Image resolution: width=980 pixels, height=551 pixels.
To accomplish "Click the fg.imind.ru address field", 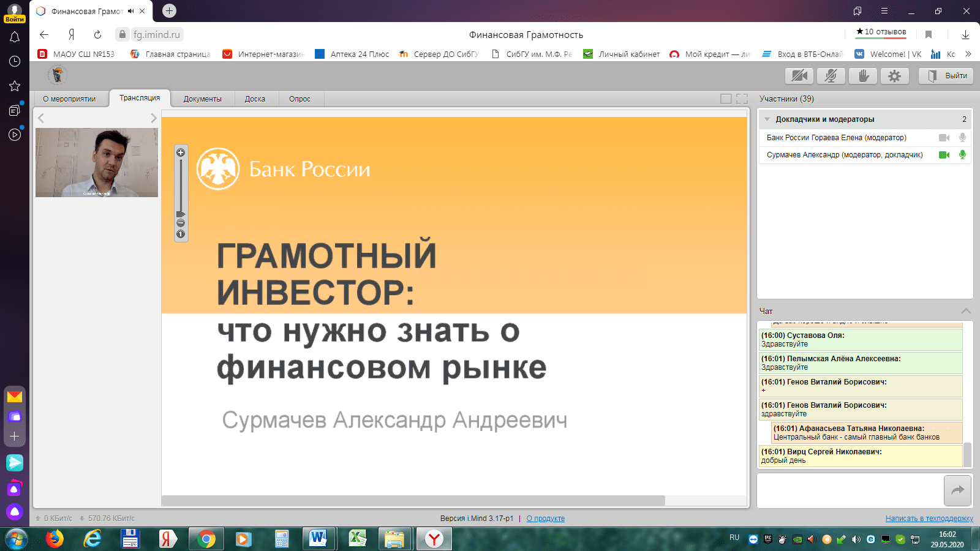I will [157, 35].
